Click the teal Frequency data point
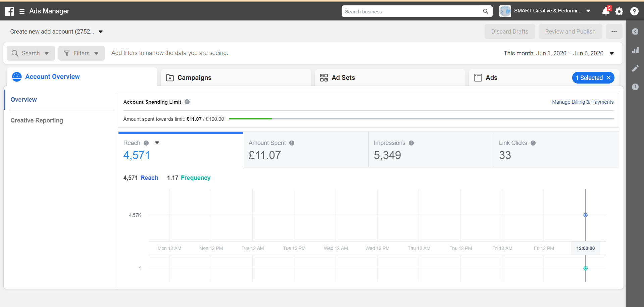The width and height of the screenshot is (644, 307). pos(585,268)
